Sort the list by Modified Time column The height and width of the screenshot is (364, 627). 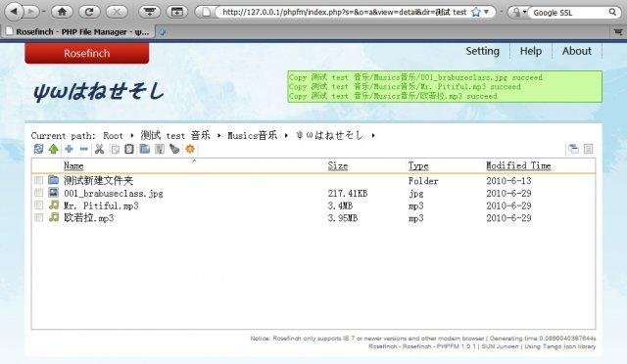click(x=518, y=165)
